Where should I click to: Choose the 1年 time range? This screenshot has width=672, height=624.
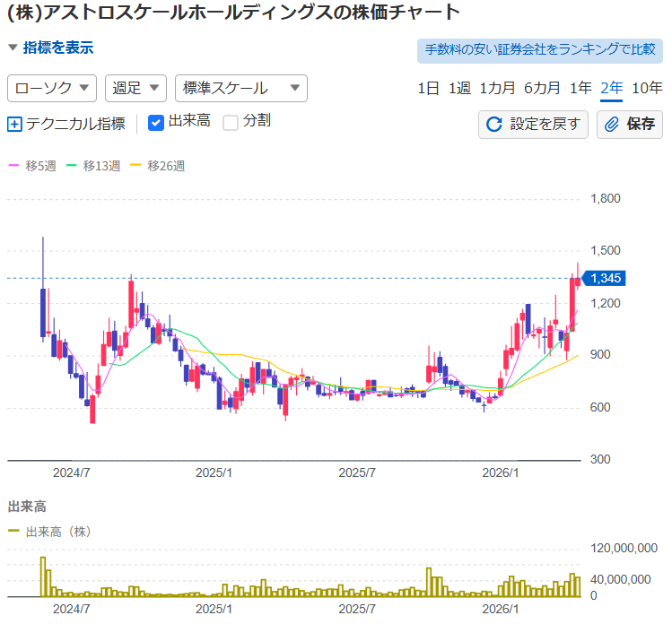(580, 88)
